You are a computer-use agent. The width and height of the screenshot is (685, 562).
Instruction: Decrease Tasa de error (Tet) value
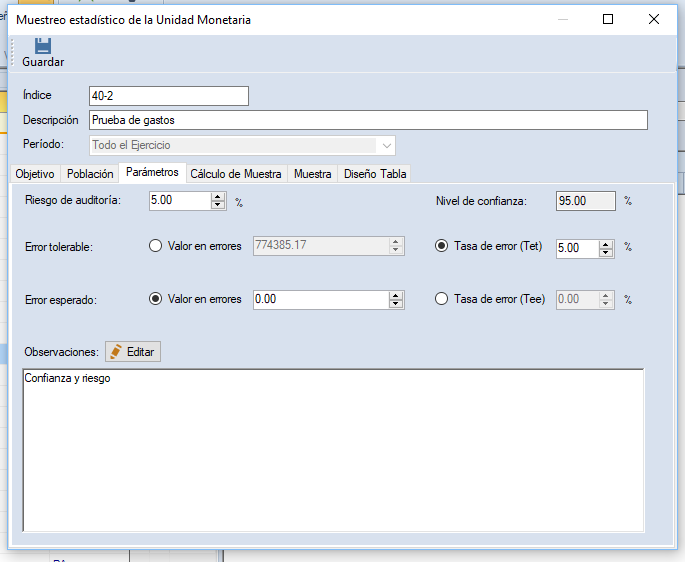coord(605,252)
